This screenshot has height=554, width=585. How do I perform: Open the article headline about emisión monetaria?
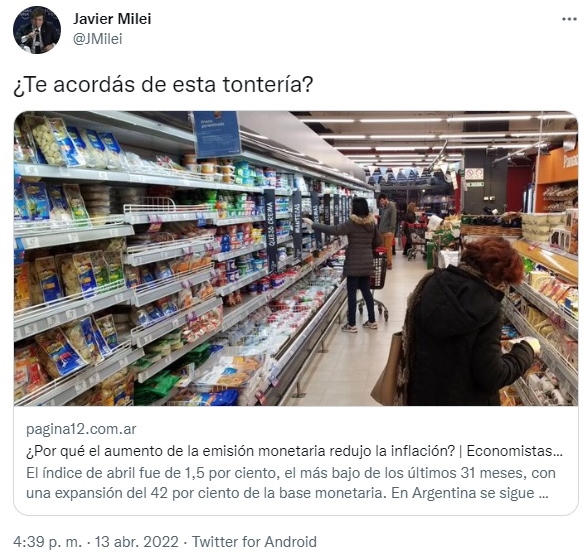[x=294, y=451]
